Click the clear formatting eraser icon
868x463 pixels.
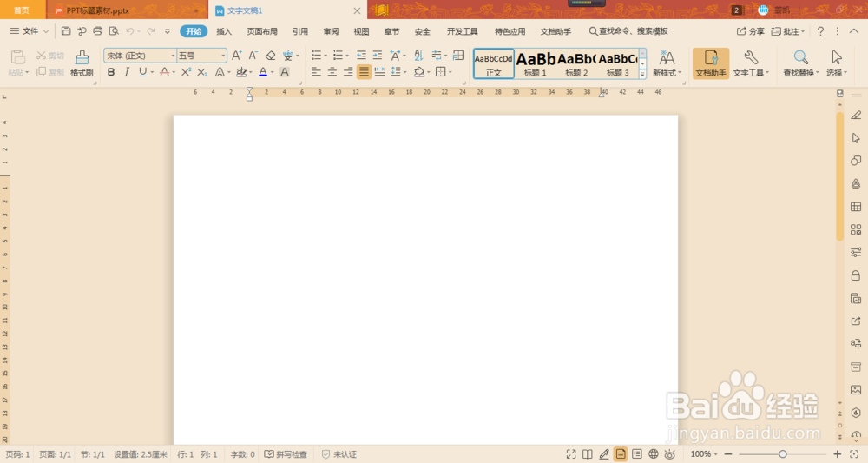[x=270, y=56]
